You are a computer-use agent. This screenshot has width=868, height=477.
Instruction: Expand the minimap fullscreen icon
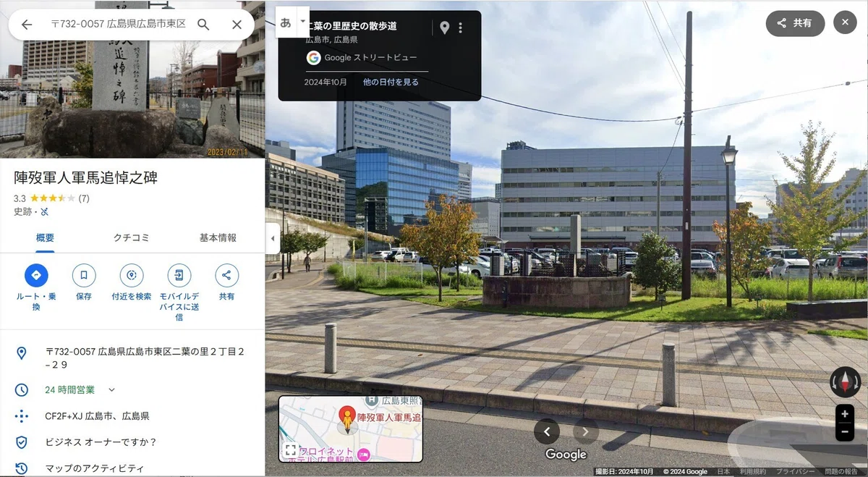pos(290,450)
